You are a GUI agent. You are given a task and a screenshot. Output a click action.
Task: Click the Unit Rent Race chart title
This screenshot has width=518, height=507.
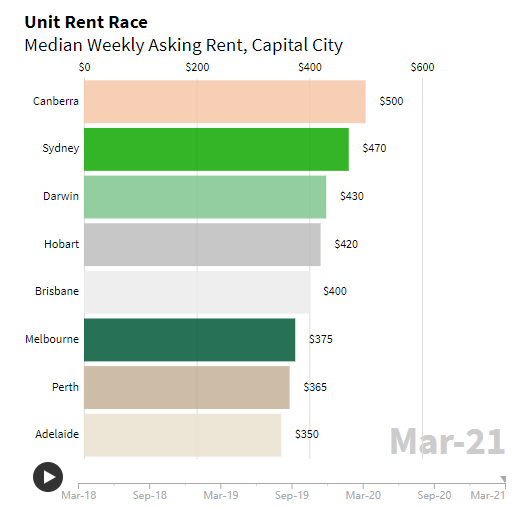(86, 22)
